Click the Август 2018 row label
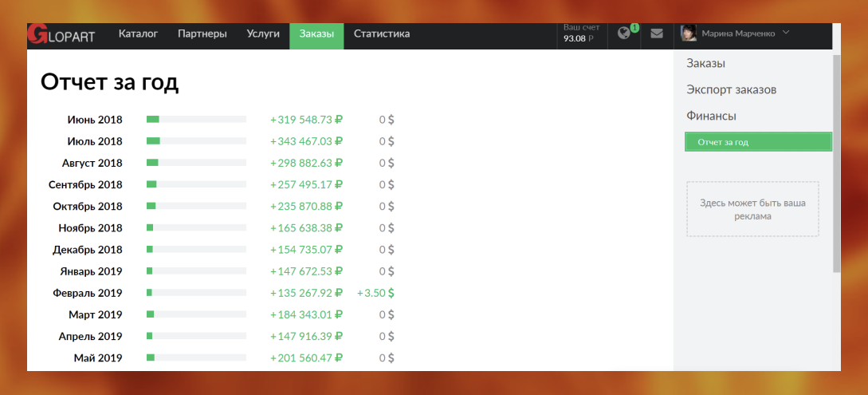 [x=92, y=163]
